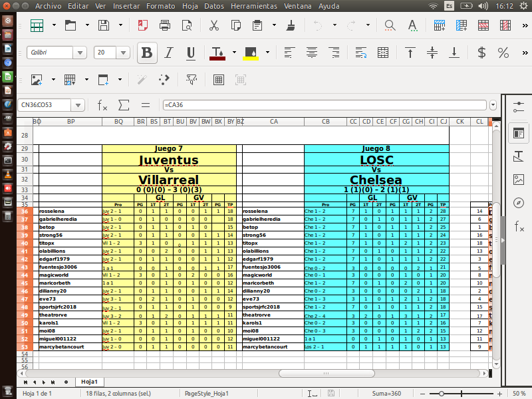Open the Herramientas menu
Screen dimensions: 532x399
pos(254,6)
